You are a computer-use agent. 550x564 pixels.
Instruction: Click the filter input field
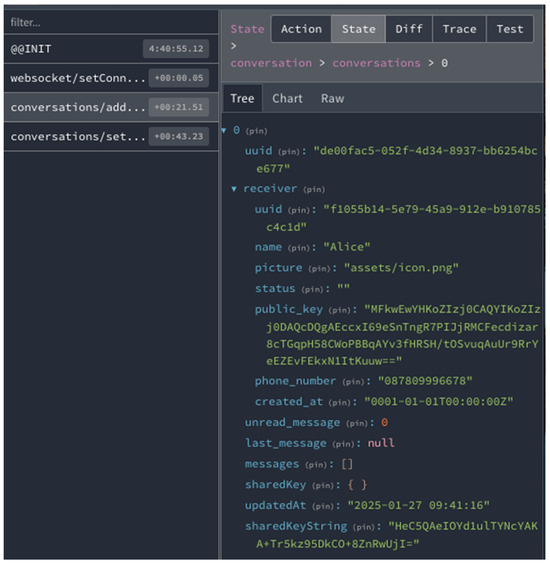tap(111, 22)
